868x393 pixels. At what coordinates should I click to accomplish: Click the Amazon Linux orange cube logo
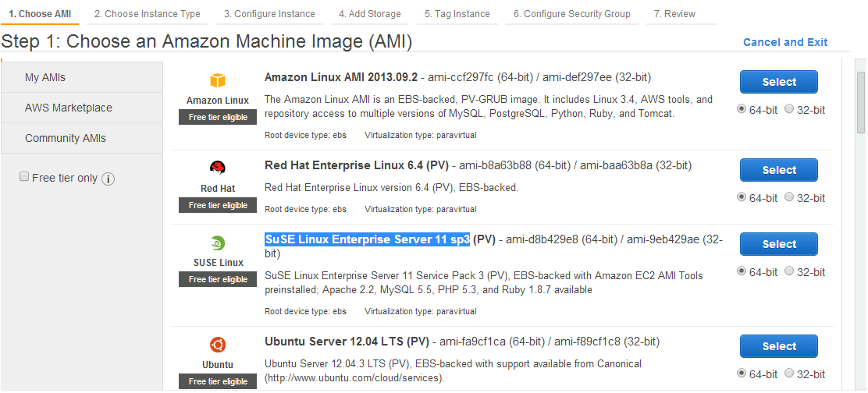click(218, 80)
